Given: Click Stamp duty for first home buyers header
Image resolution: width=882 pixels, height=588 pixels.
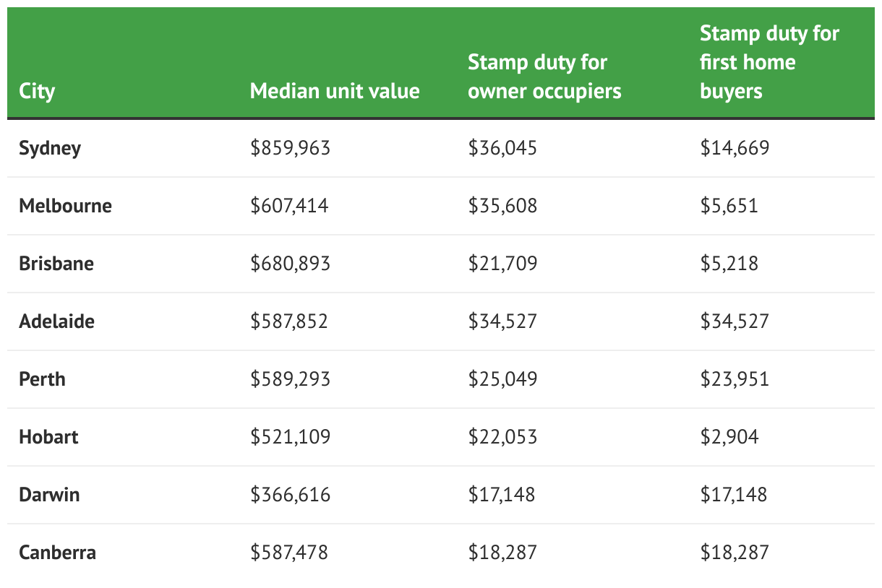Looking at the screenshot, I should (769, 62).
